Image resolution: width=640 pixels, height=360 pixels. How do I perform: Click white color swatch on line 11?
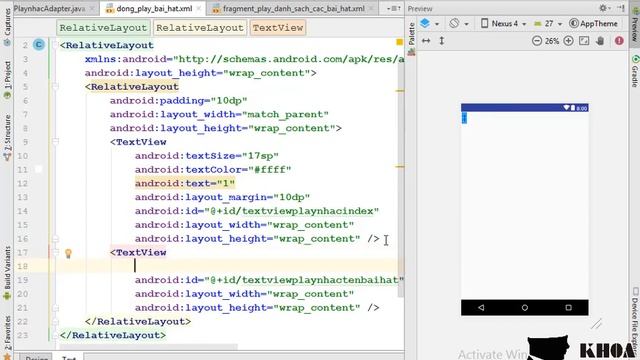click(38, 169)
